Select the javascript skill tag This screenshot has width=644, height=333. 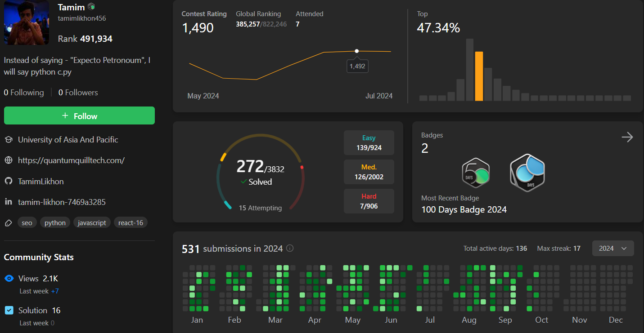[x=92, y=222]
